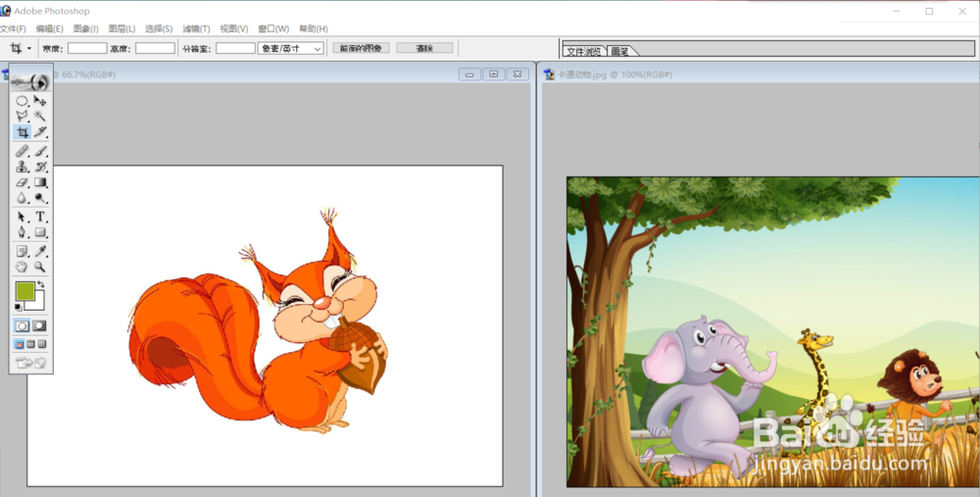This screenshot has width=980, height=497.
Task: Open the 窗口(W) menu
Action: pyautogui.click(x=273, y=28)
